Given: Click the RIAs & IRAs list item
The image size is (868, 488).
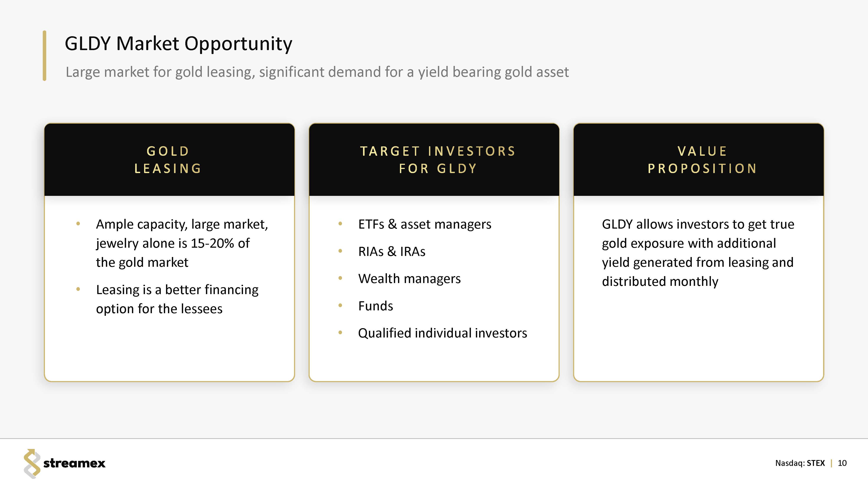Looking at the screenshot, I should 391,252.
